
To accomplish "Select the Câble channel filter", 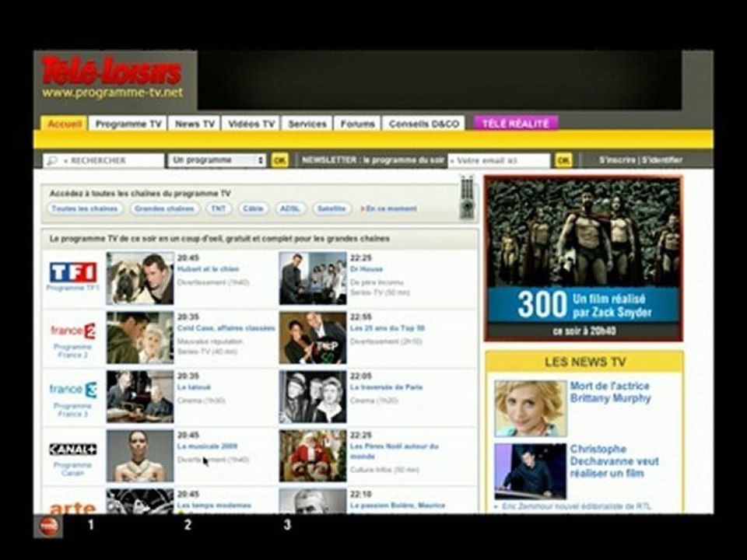I will (253, 208).
